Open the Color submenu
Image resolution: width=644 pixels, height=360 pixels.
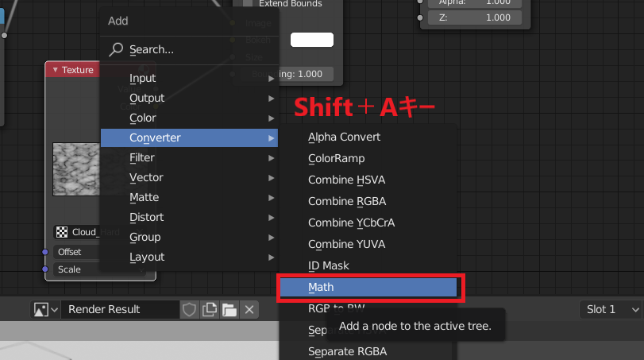pos(189,118)
